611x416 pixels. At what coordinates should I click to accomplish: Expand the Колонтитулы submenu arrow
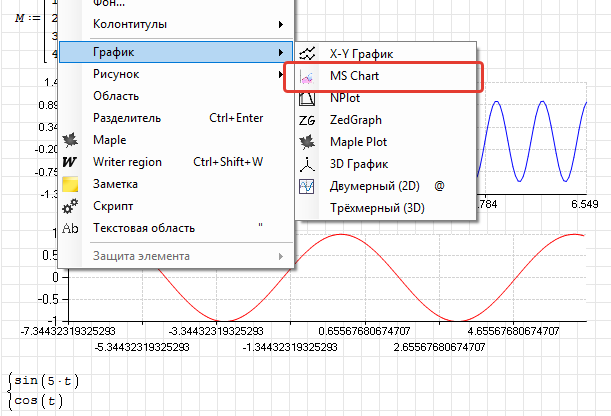280,23
